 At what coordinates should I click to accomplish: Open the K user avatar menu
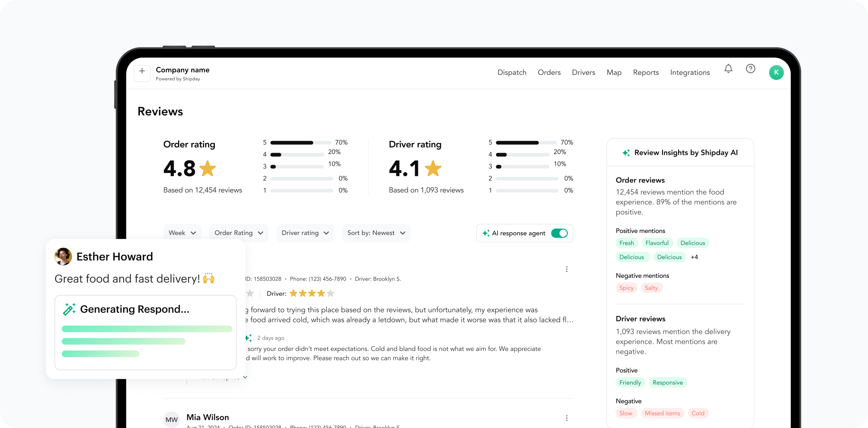pyautogui.click(x=776, y=72)
